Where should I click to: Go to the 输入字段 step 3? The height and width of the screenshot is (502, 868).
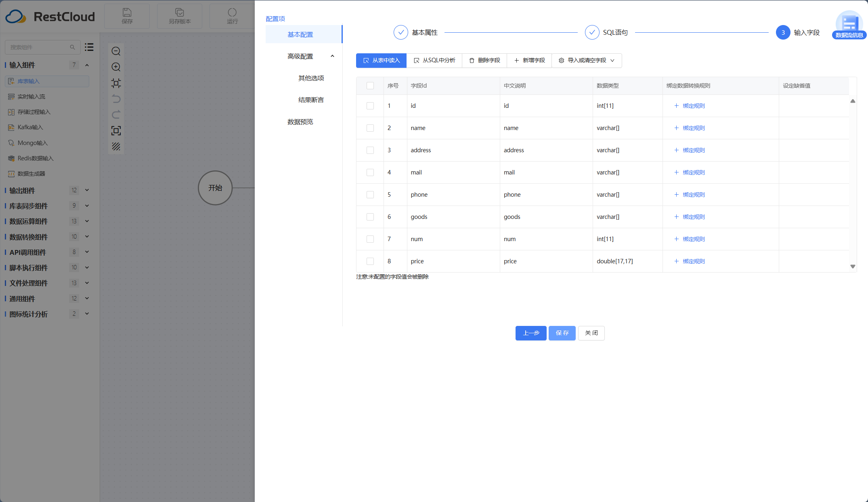coord(783,32)
